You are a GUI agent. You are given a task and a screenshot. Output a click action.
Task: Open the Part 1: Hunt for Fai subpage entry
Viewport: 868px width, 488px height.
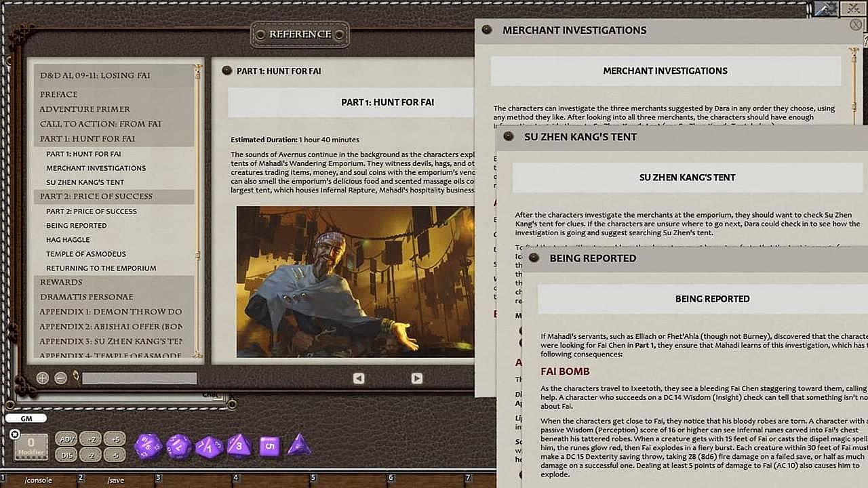point(84,154)
